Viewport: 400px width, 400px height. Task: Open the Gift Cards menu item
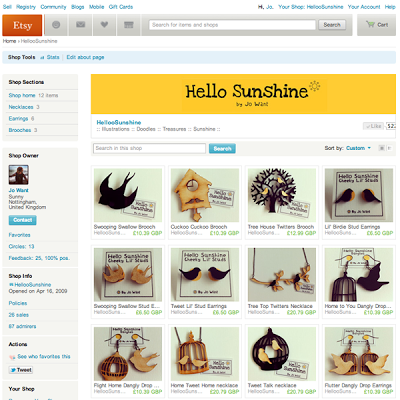(121, 7)
